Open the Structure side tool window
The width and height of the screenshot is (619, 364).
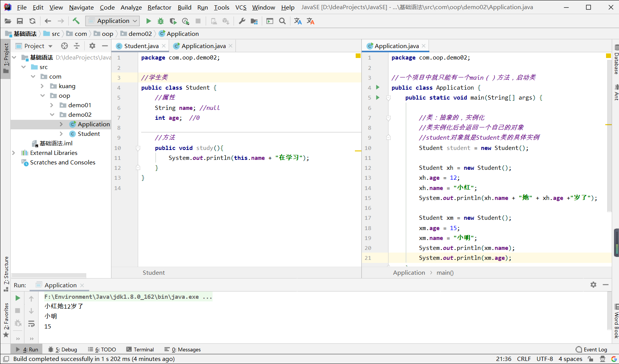tap(6, 273)
